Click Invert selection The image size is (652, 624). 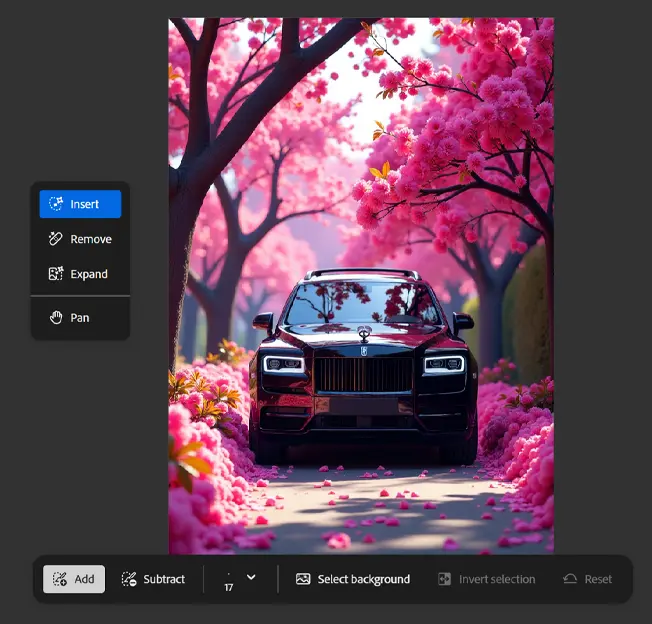[x=487, y=579]
